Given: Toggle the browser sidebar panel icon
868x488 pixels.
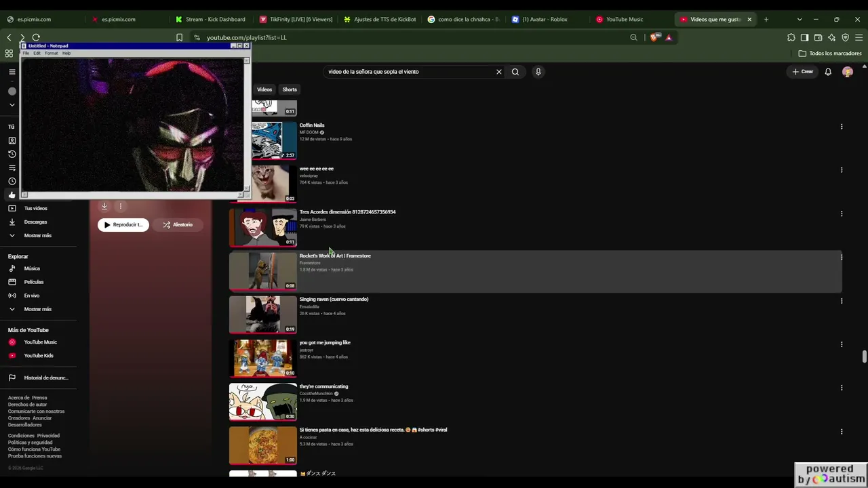Looking at the screenshot, I should click(x=804, y=37).
